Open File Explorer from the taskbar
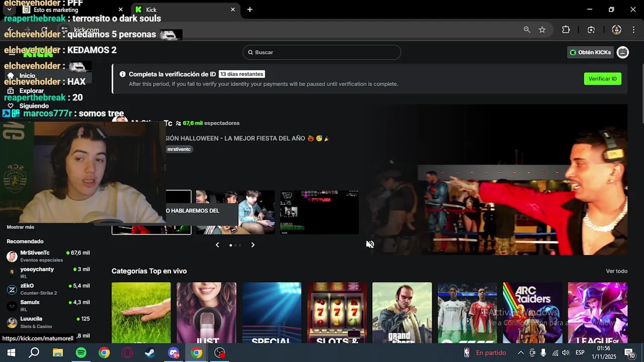Viewport: 644px width, 362px height. pyautogui.click(x=58, y=353)
